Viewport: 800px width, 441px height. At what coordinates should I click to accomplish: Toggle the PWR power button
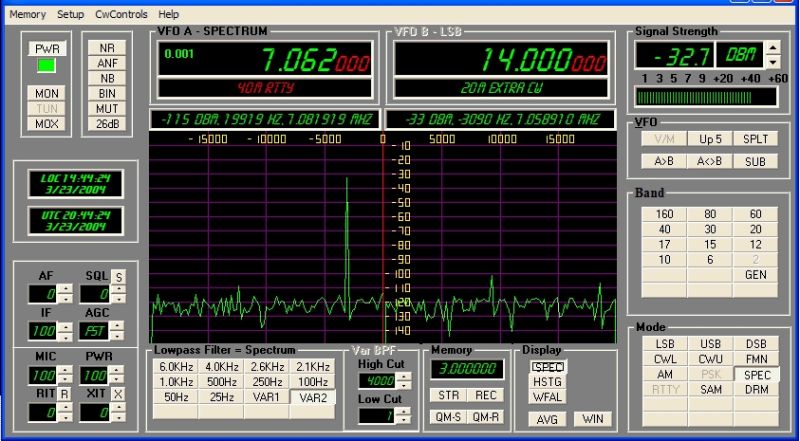[47, 49]
